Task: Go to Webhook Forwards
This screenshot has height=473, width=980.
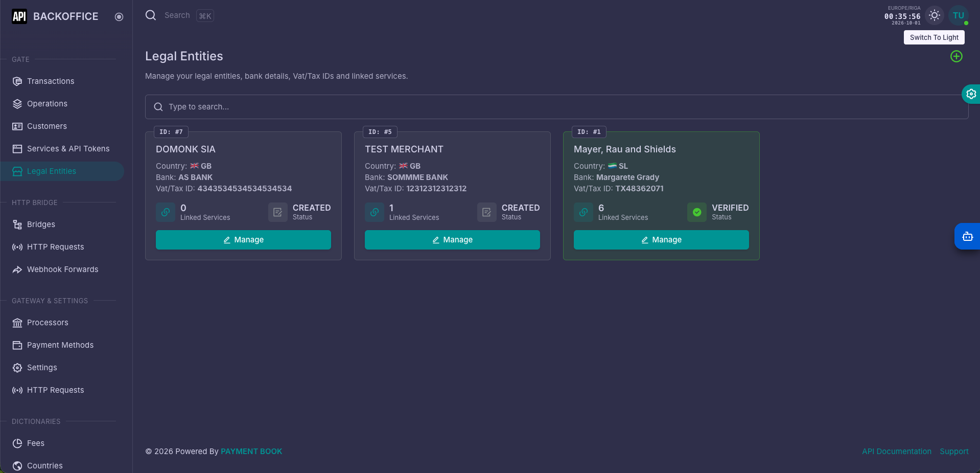Action: (x=62, y=269)
